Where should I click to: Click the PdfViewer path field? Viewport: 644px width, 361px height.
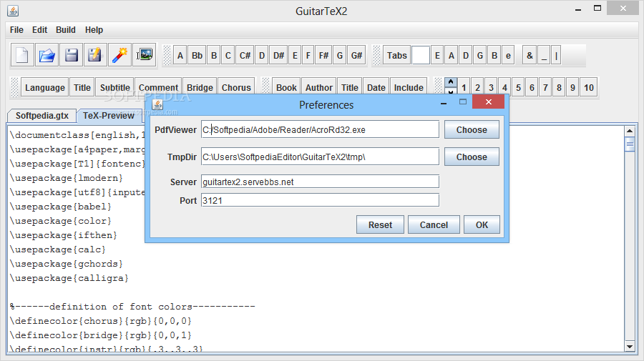point(320,129)
